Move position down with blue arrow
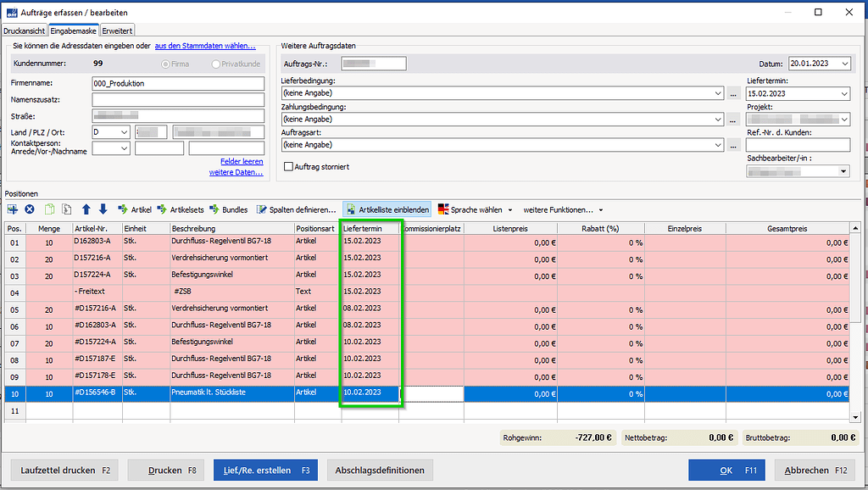This screenshot has width=868, height=490. tap(103, 209)
